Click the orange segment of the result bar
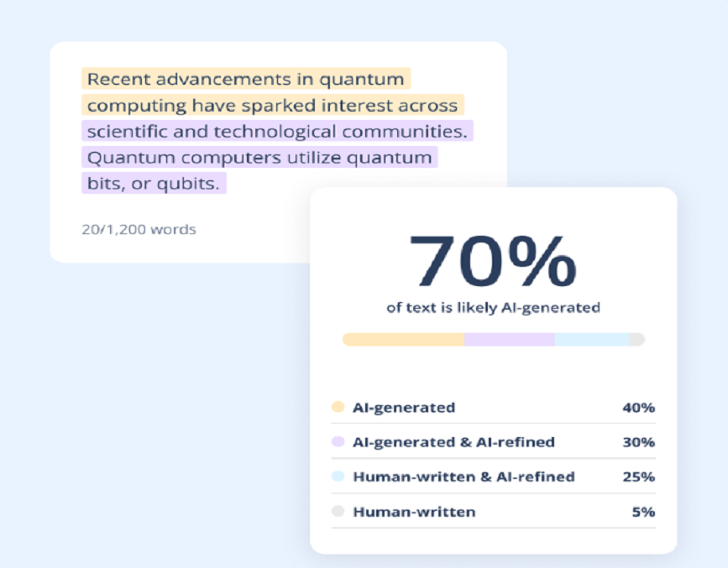The width and height of the screenshot is (728, 568). coord(403,340)
